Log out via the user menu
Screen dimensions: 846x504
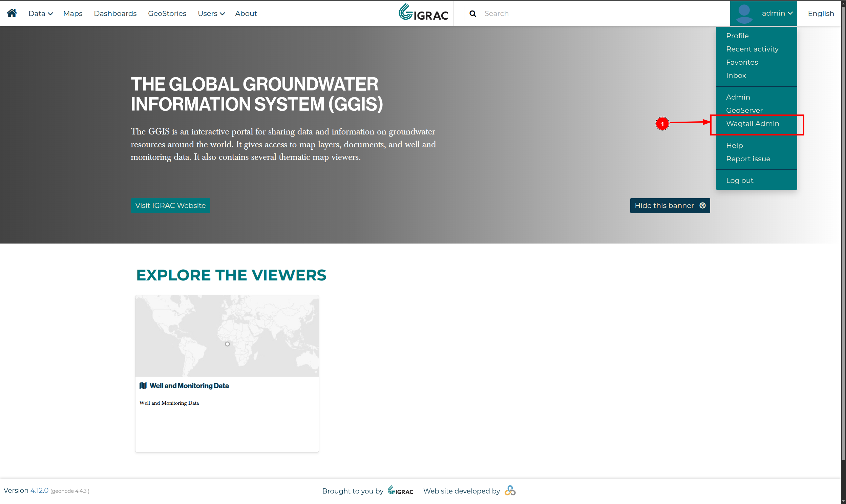coord(739,180)
